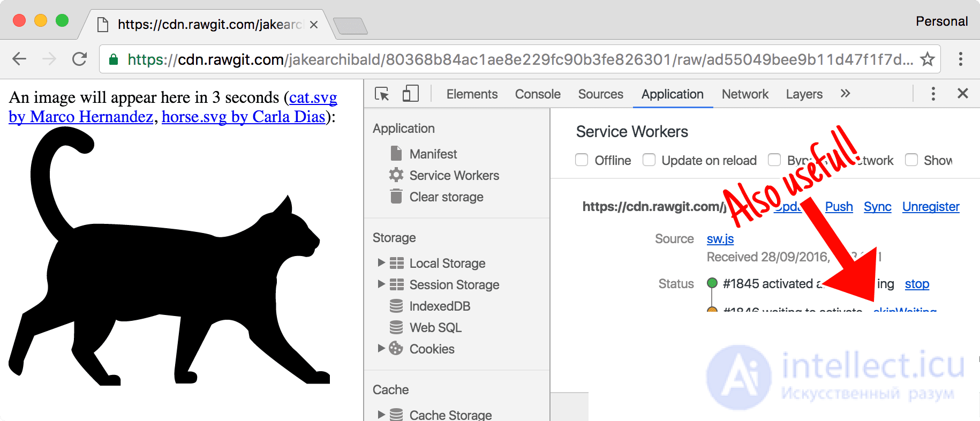This screenshot has width=980, height=421.
Task: Select IndexedDB in sidebar
Action: tap(440, 306)
